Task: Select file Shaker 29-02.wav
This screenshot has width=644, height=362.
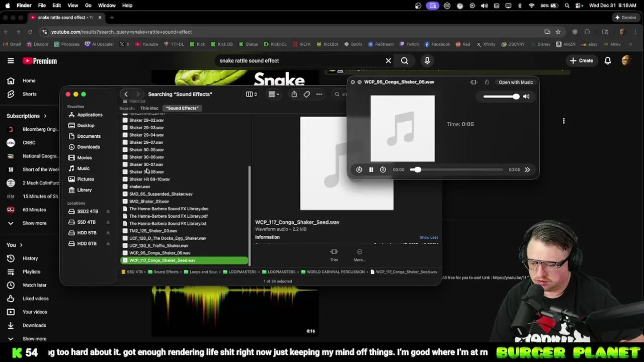Action: click(146, 120)
